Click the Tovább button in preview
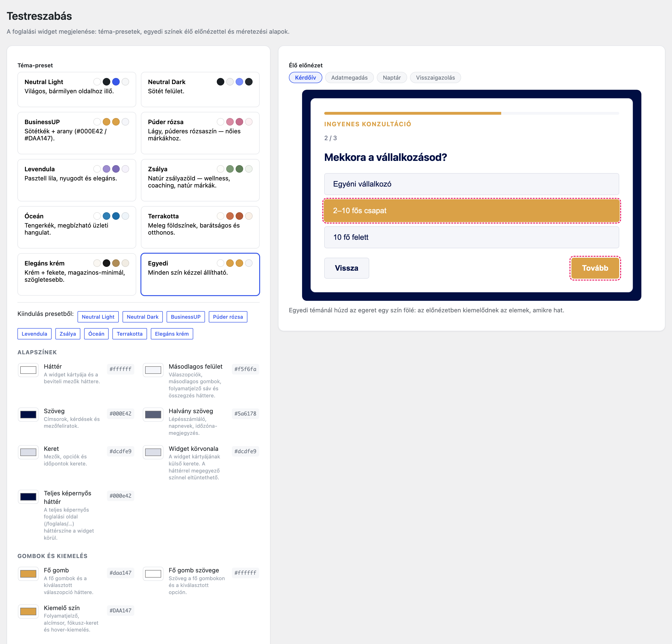Image resolution: width=672 pixels, height=644 pixels. (595, 268)
